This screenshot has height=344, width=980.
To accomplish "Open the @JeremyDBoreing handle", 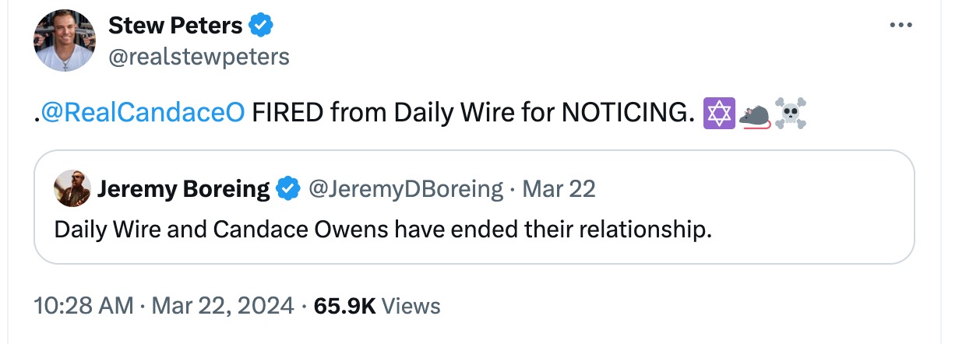I will [x=406, y=188].
